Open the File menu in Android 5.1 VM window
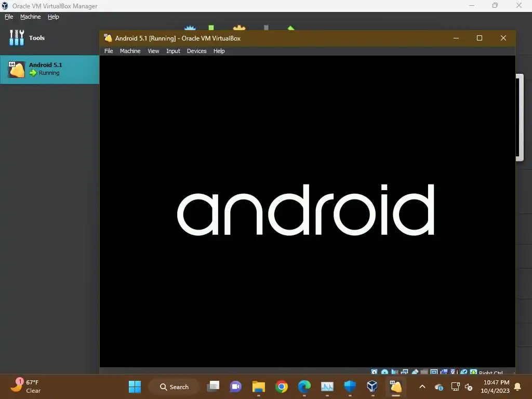The image size is (532, 399). coord(109,51)
